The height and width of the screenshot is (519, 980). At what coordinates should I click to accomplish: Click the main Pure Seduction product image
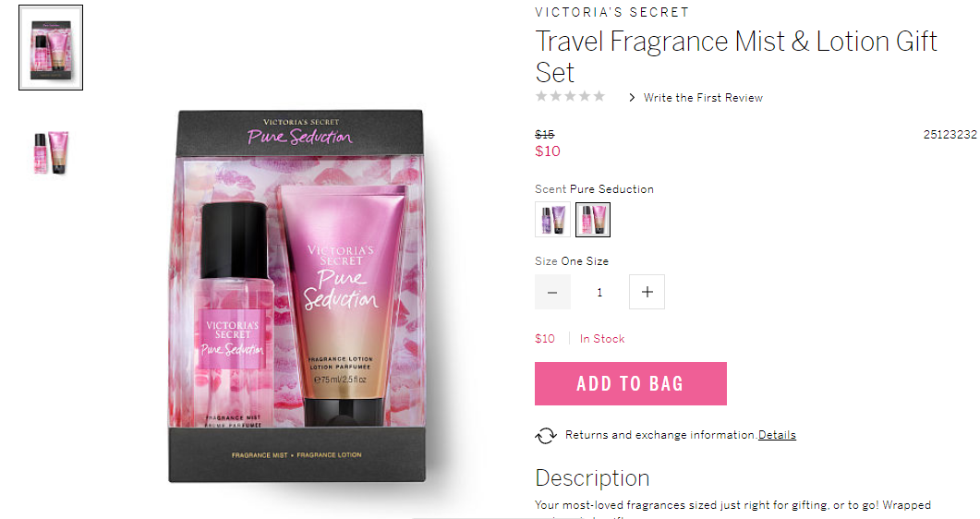point(297,296)
